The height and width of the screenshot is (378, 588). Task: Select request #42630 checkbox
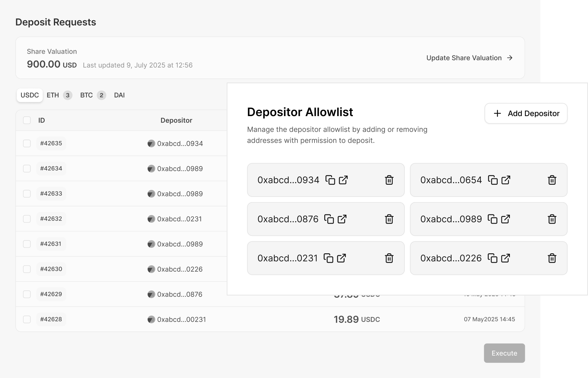[x=27, y=269]
